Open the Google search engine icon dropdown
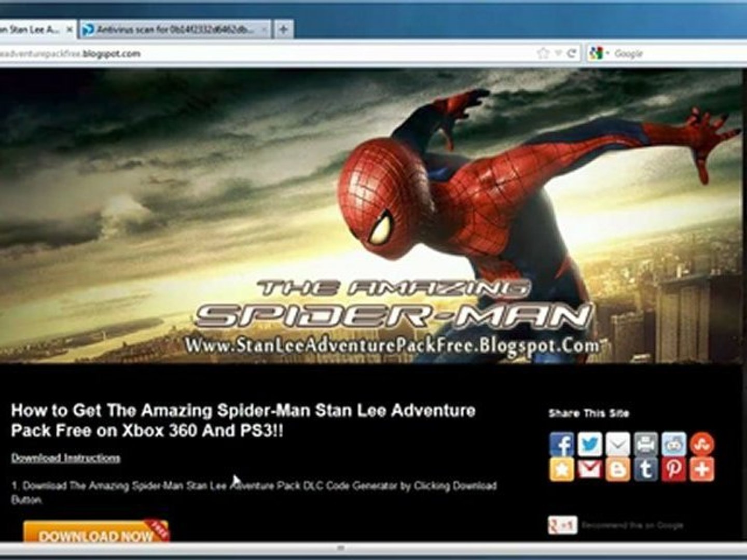This screenshot has width=747, height=560. coord(599,53)
